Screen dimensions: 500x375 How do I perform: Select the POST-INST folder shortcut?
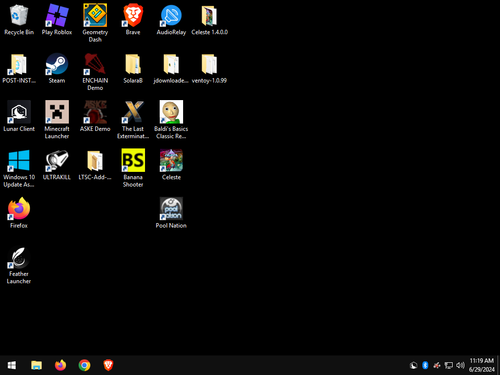coord(19,68)
